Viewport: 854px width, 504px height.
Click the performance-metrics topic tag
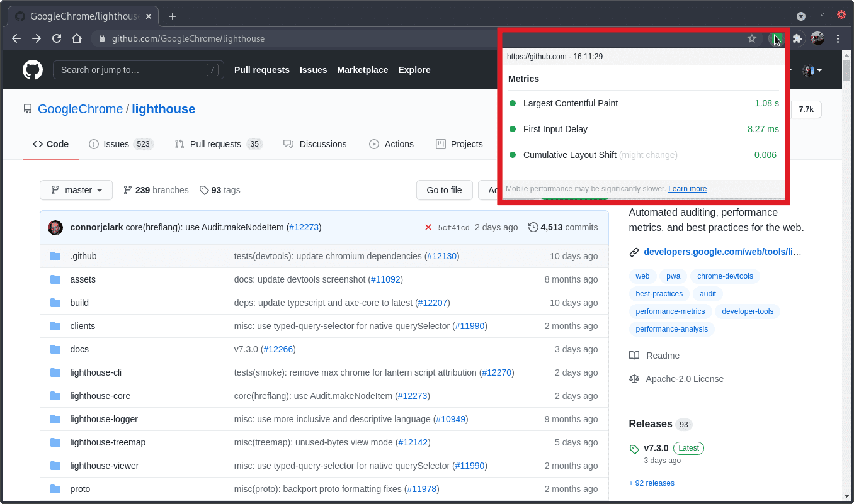pos(670,311)
